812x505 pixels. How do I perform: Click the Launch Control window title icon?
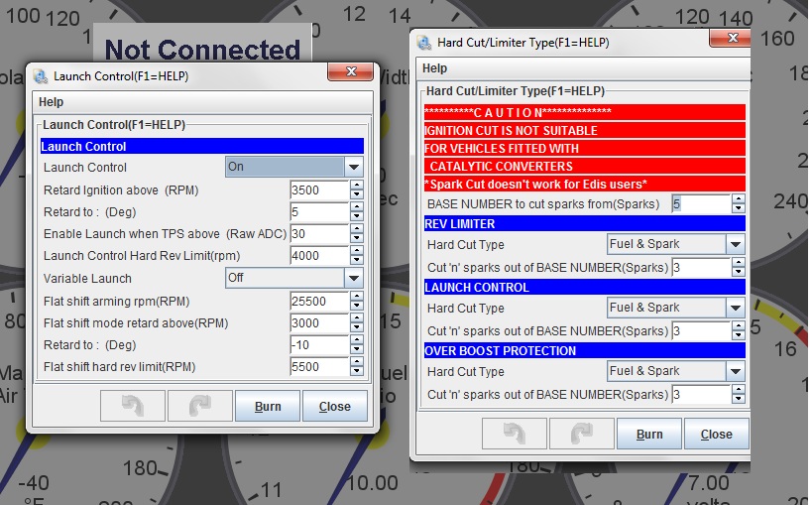click(x=41, y=76)
